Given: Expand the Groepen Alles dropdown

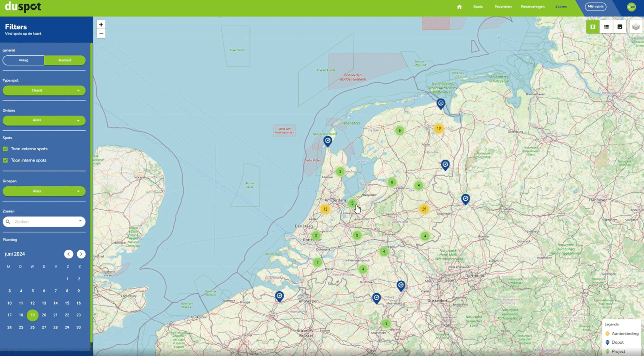Looking at the screenshot, I should click(x=44, y=191).
